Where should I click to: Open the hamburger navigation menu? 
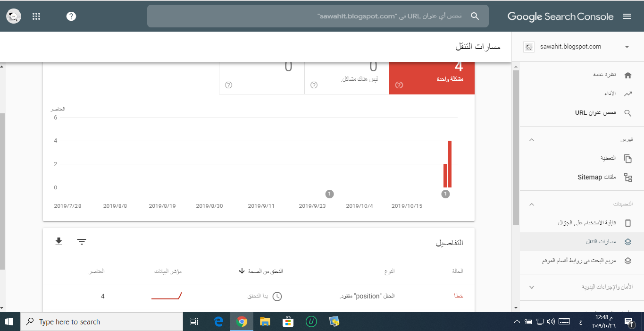[627, 17]
